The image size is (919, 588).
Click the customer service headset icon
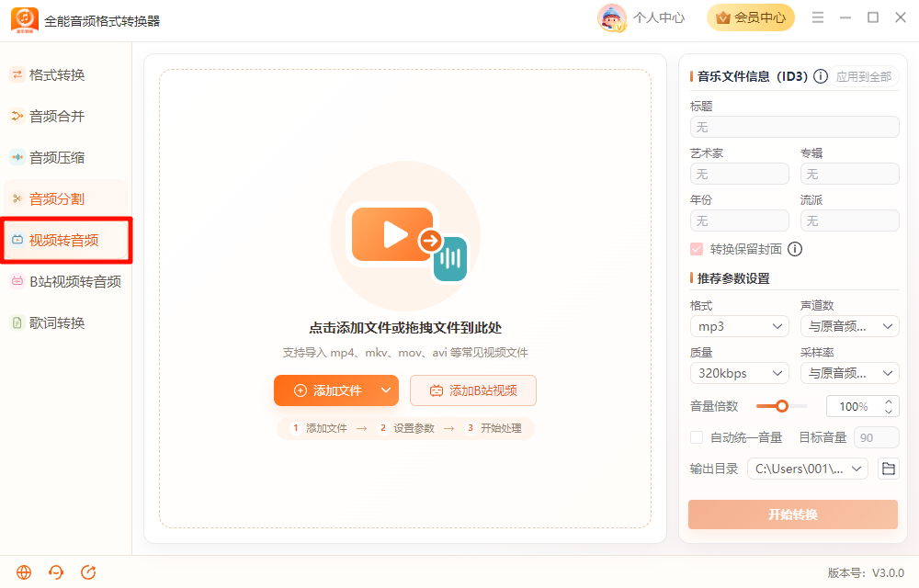[56, 572]
